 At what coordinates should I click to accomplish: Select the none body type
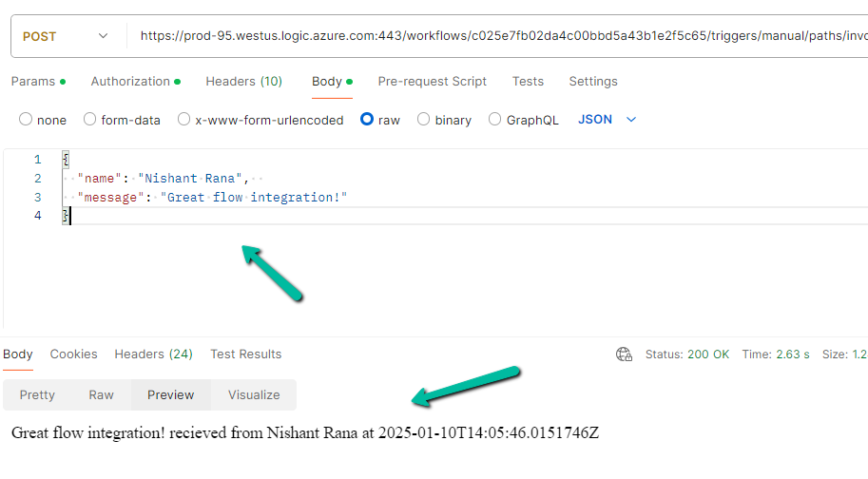43,120
